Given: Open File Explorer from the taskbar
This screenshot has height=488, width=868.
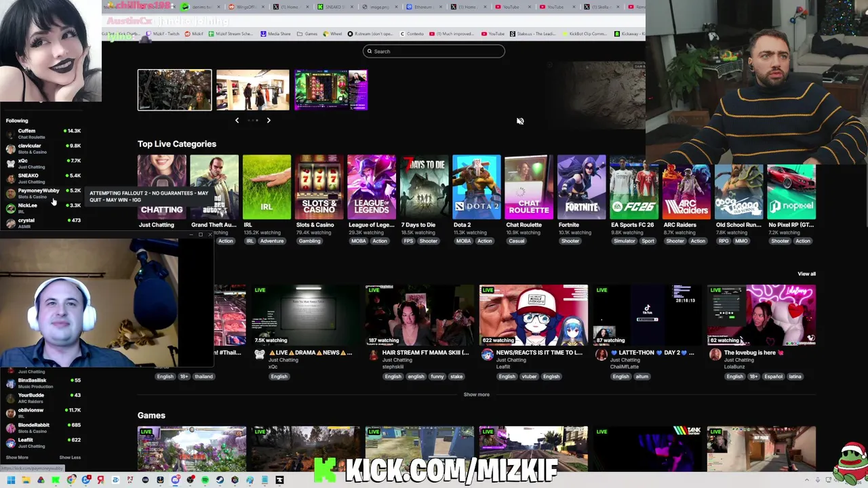Looking at the screenshot, I should point(26,480).
